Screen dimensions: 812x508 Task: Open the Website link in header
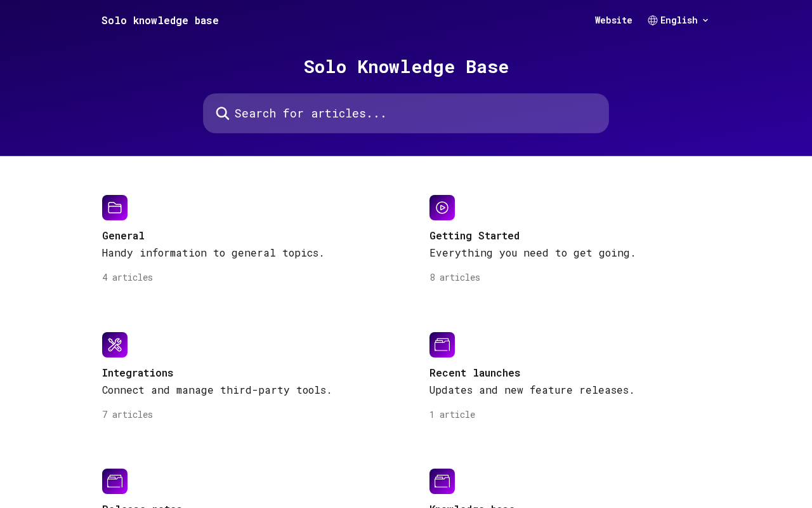click(613, 20)
